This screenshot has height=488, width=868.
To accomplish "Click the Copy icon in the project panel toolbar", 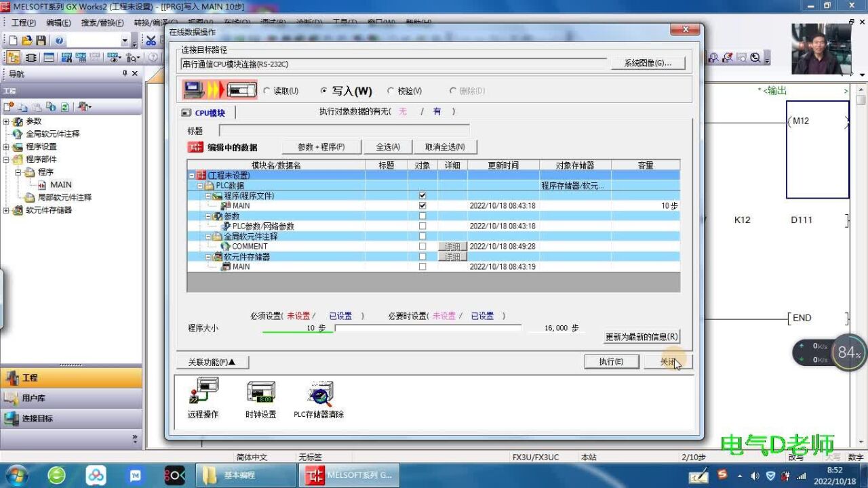I will (22, 107).
